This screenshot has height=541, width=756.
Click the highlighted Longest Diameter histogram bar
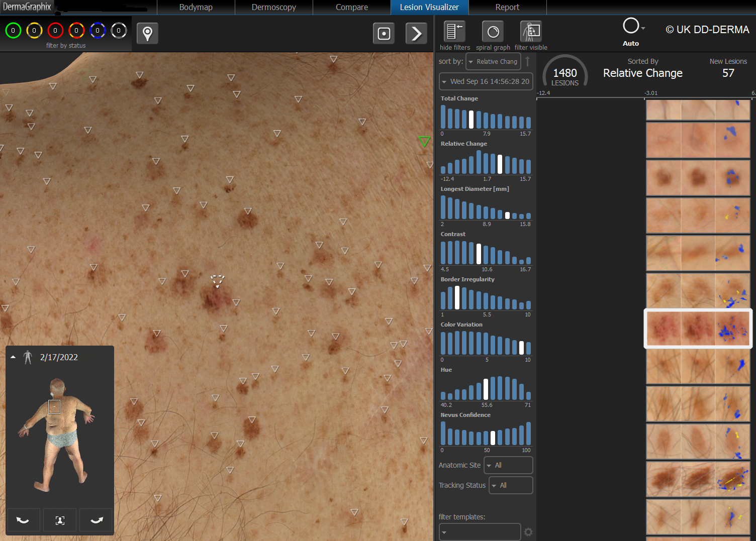coord(507,215)
